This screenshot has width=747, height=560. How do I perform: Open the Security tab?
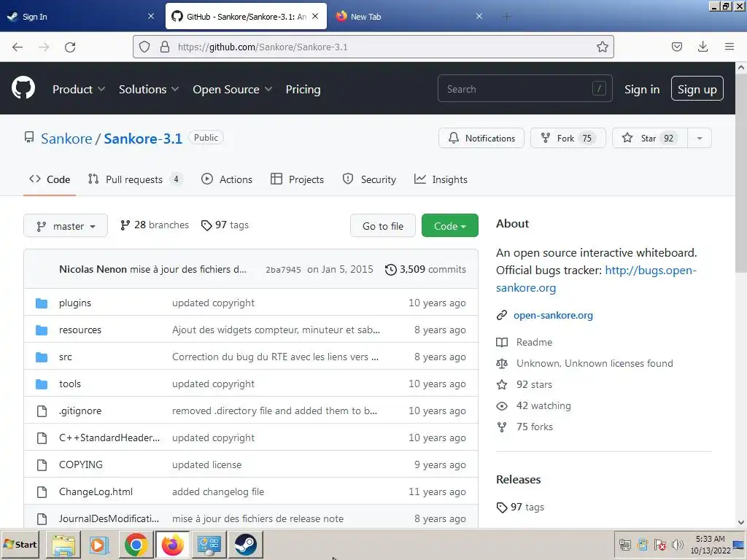369,179
